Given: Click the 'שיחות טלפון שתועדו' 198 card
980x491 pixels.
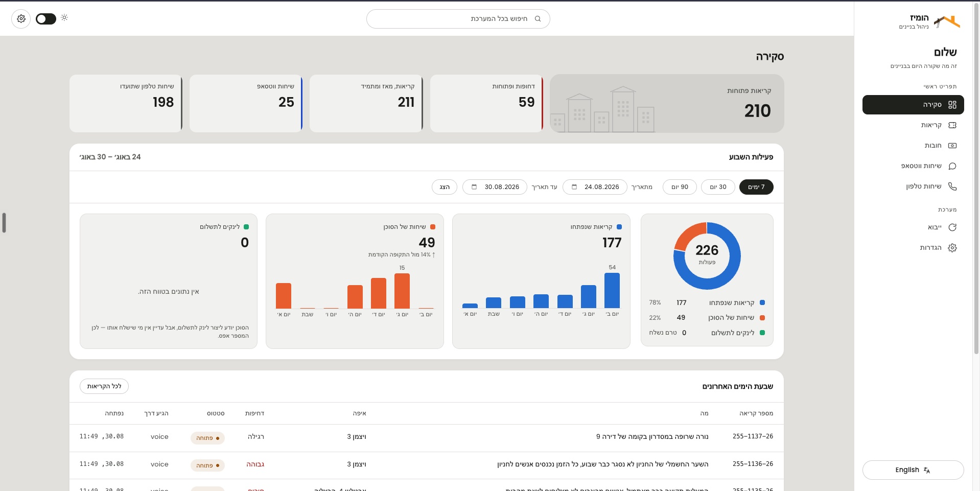Looking at the screenshot, I should click(x=126, y=104).
